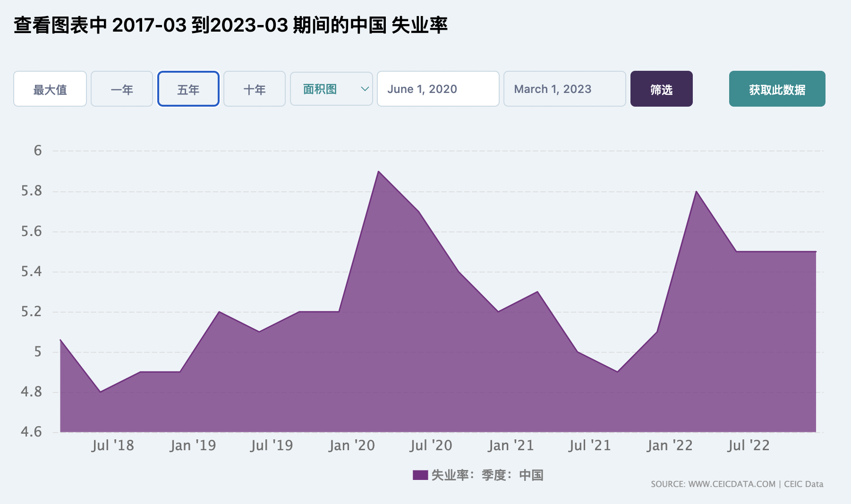Open the 面积图 chart type dropdown
The width and height of the screenshot is (851, 504).
(332, 89)
